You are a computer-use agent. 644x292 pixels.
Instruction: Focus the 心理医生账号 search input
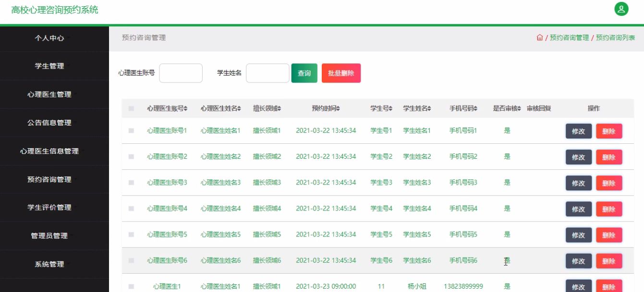coord(181,73)
